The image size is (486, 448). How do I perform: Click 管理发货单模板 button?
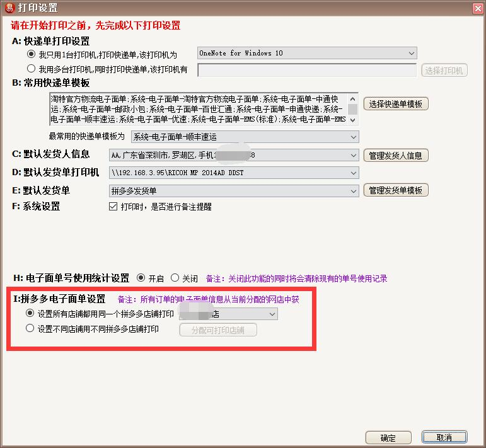point(395,190)
